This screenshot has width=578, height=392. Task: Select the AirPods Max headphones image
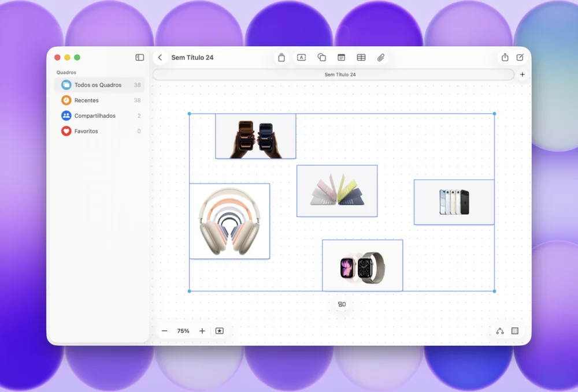[229, 221]
